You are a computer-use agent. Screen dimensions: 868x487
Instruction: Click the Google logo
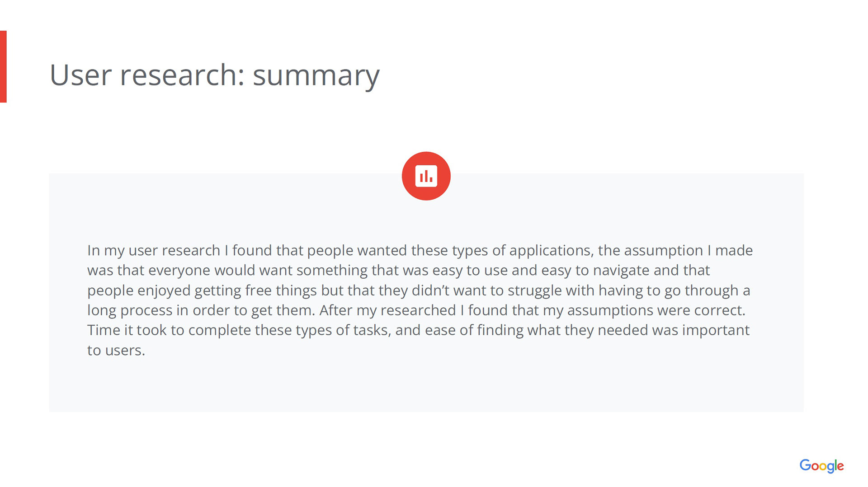coord(821,466)
